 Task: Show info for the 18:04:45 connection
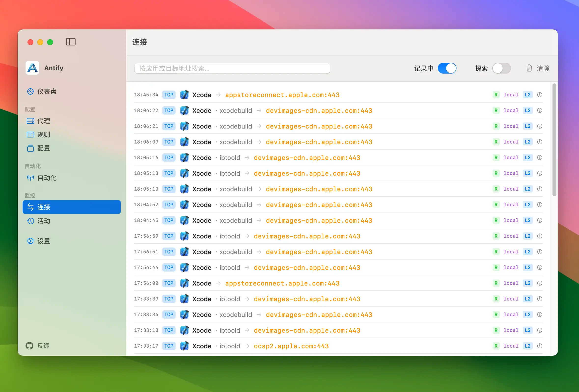point(540,220)
